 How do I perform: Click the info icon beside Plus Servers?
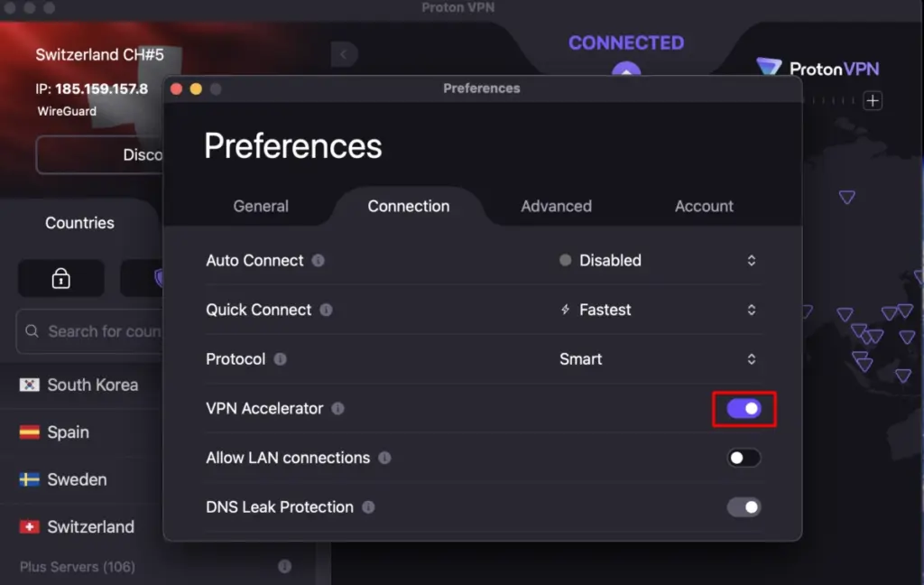coord(285,567)
